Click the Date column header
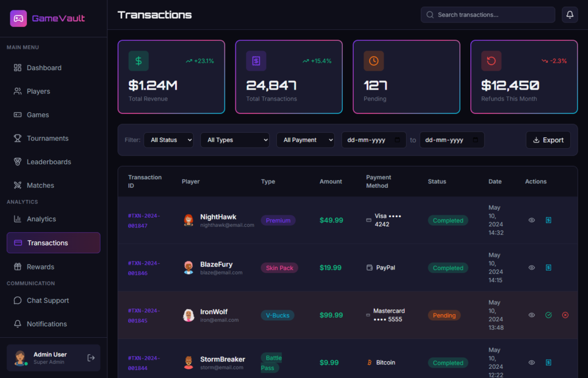The height and width of the screenshot is (378, 588). pyautogui.click(x=495, y=182)
